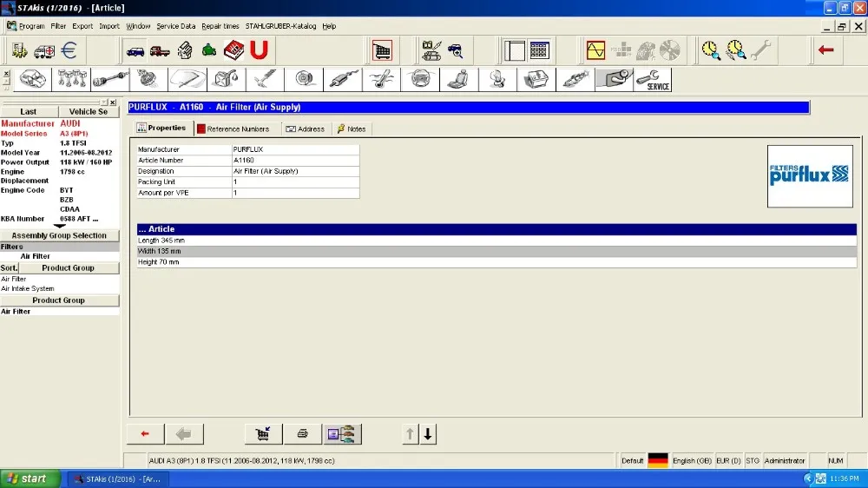Select the steering wheel assembly group
This screenshot has width=868, height=488.
click(x=420, y=79)
